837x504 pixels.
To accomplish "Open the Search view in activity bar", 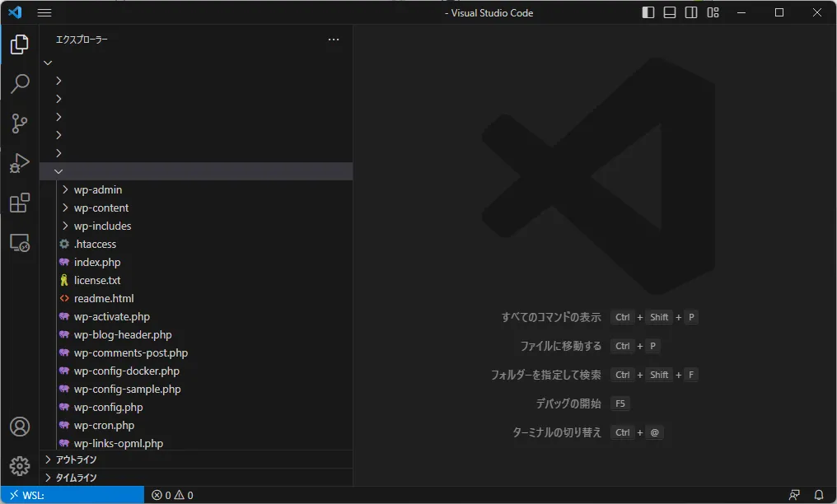I will 20,84.
